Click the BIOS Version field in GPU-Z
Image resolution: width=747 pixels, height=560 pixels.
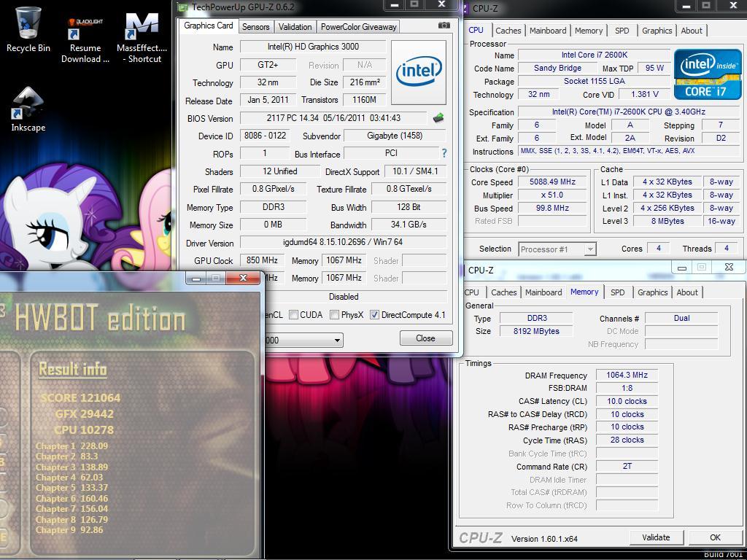tap(333, 118)
